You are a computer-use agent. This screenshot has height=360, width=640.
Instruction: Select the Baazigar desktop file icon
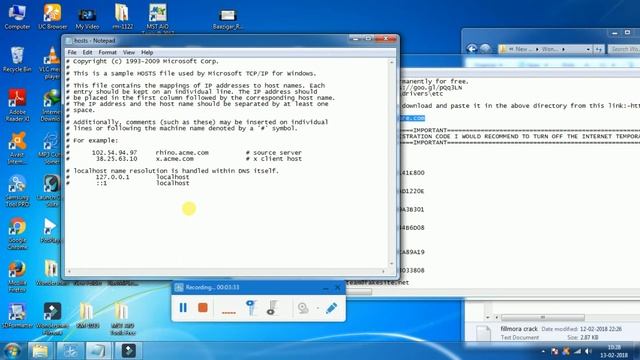tap(227, 19)
